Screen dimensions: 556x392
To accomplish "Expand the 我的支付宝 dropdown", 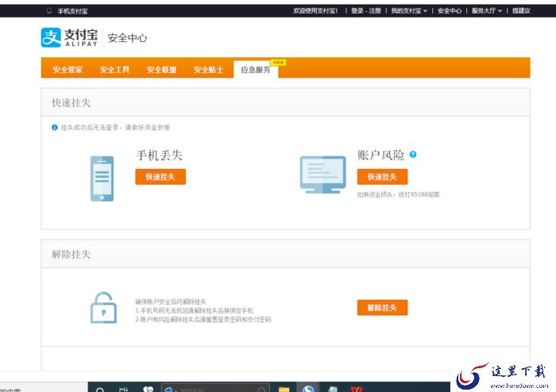I will 409,10.
